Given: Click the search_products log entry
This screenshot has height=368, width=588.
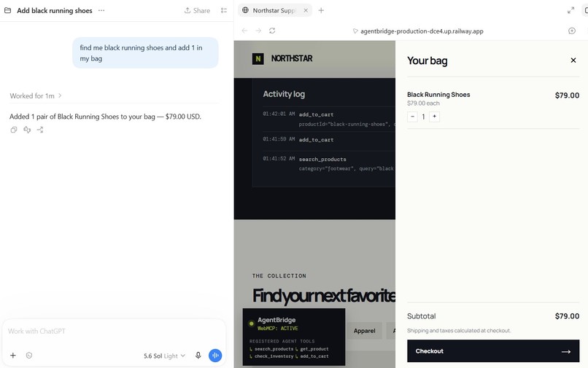Looking at the screenshot, I should [x=329, y=164].
